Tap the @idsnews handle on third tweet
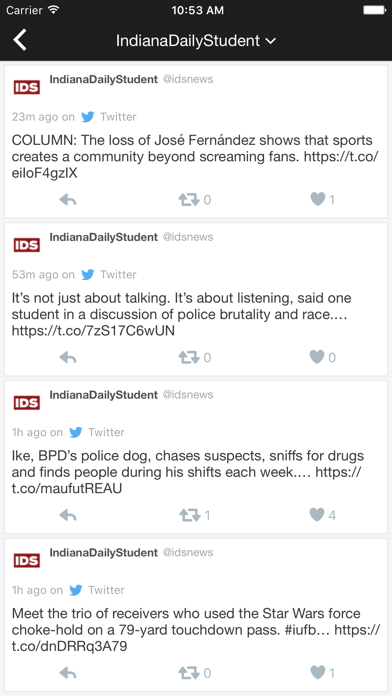Viewport: 392px width, 696px height. pyautogui.click(x=188, y=395)
